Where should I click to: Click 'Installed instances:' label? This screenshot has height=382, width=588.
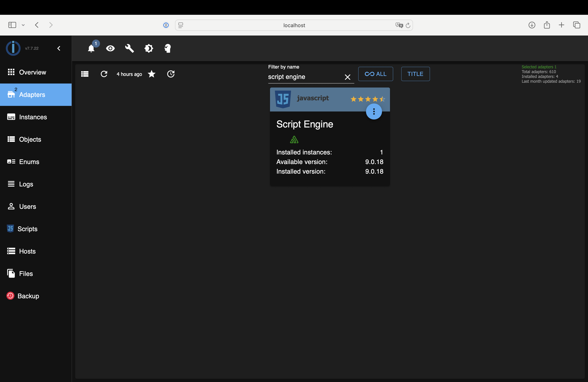tap(304, 152)
